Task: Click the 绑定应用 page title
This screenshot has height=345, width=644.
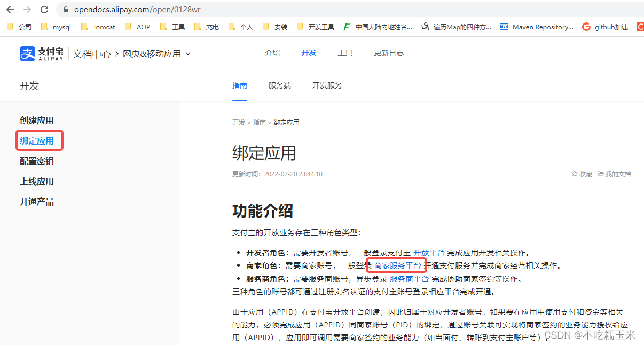Action: (x=264, y=153)
